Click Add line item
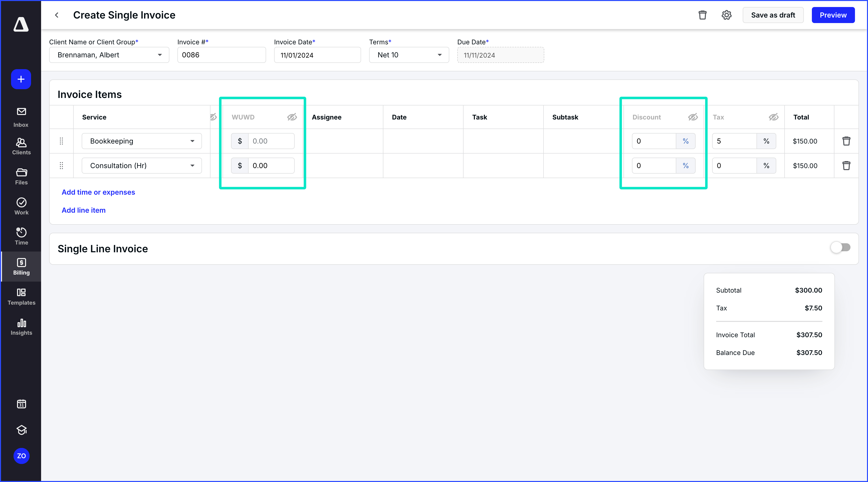 click(x=83, y=210)
